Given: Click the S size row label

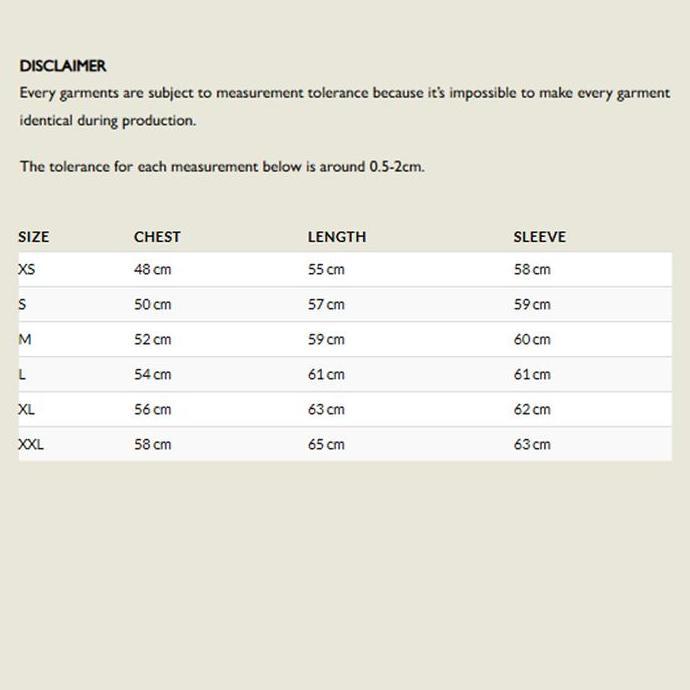Looking at the screenshot, I should (x=22, y=304).
